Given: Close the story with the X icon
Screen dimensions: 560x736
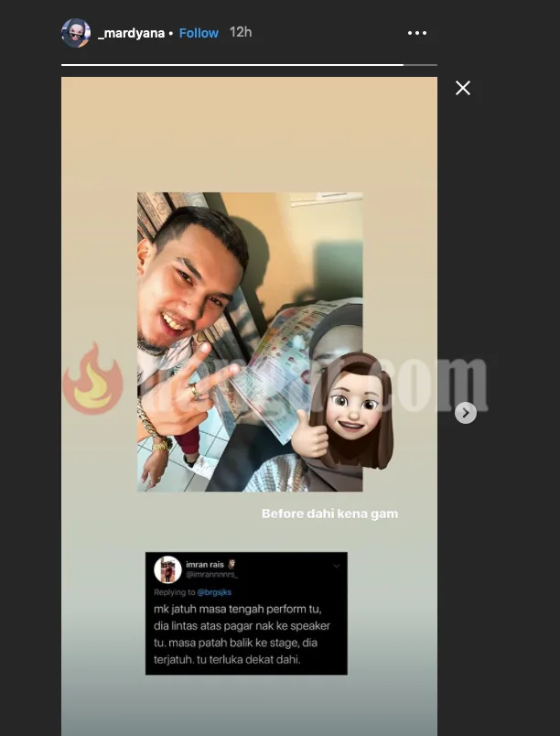Looking at the screenshot, I should click(463, 88).
